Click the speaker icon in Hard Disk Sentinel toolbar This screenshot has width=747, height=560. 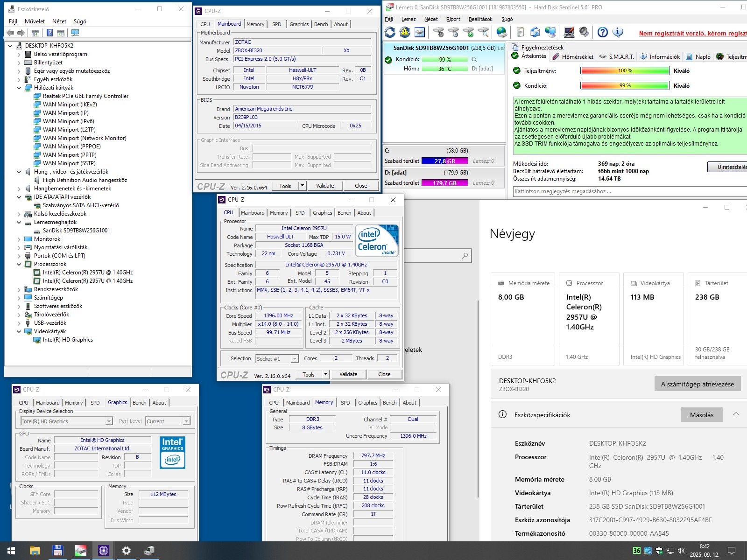click(x=584, y=32)
